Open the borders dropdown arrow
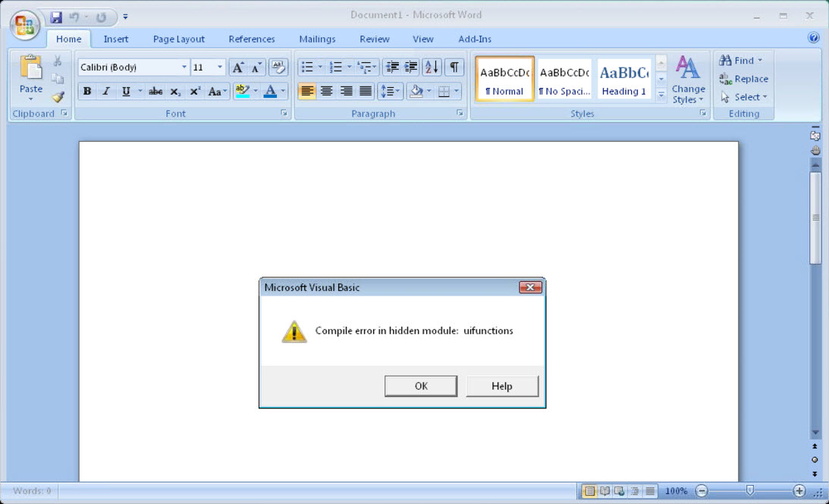829x504 pixels. pos(457,92)
